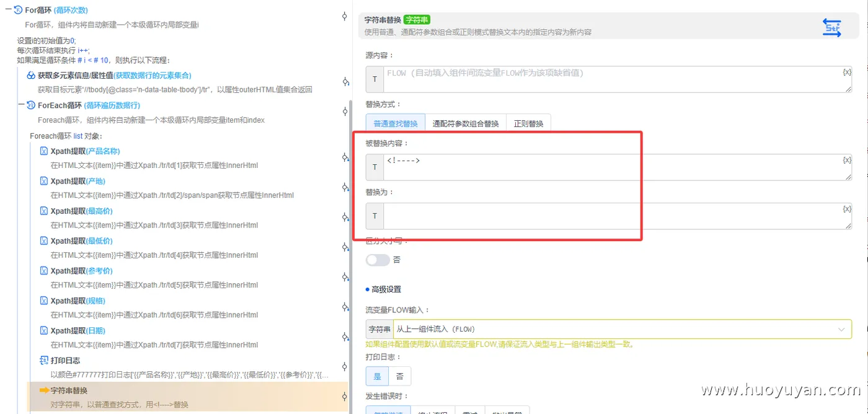Click text Foreach循环 list 对象:
Screen dimensions: 868x414
coord(66,136)
